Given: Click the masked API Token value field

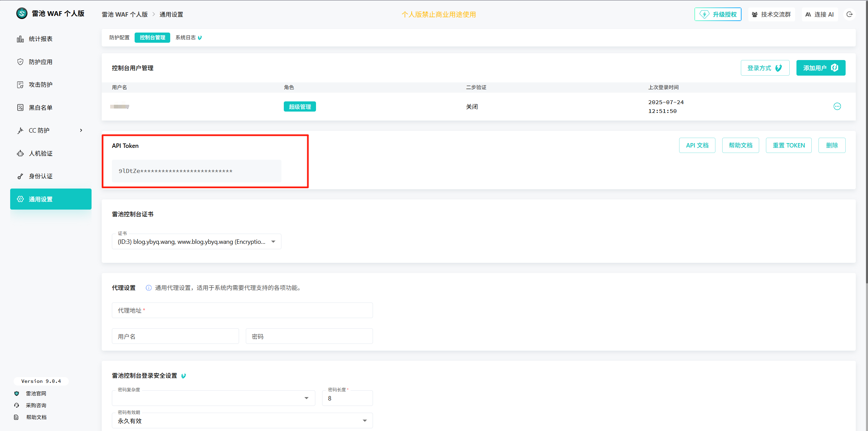Looking at the screenshot, I should 196,171.
